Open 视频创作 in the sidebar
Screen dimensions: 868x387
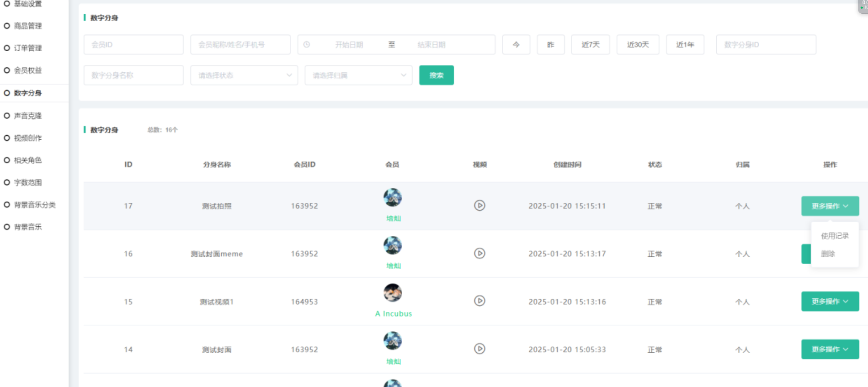pos(28,138)
